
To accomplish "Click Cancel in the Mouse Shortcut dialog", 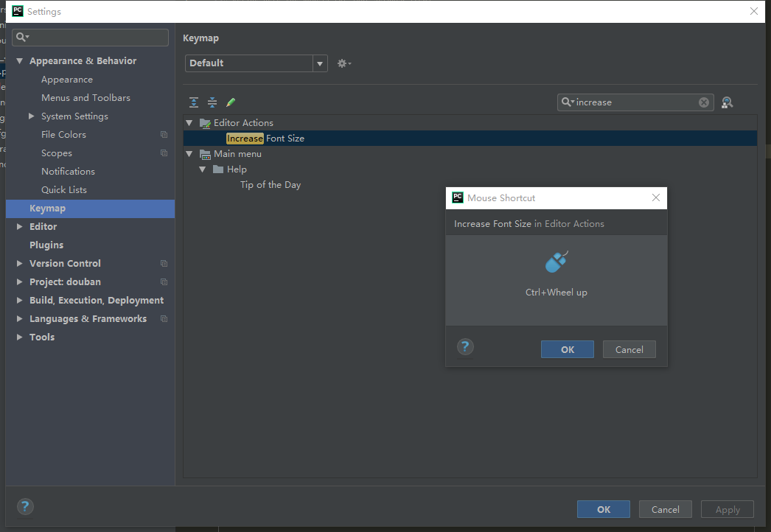I will click(629, 349).
